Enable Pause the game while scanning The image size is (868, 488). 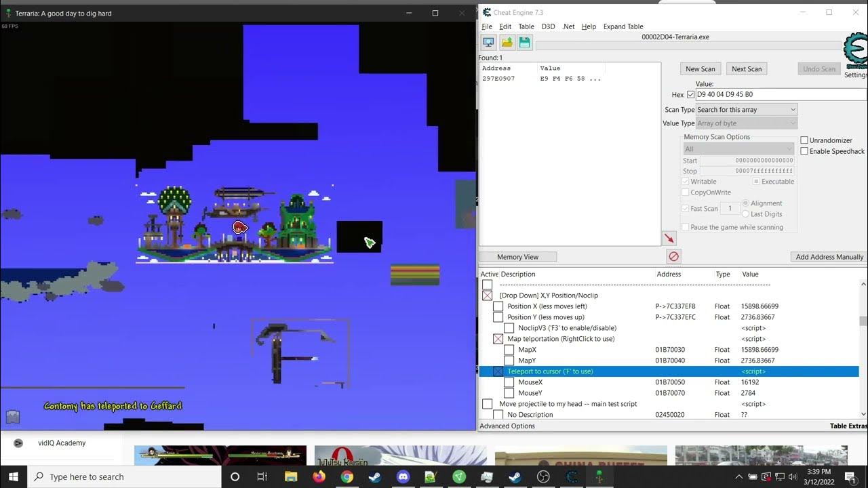point(686,227)
